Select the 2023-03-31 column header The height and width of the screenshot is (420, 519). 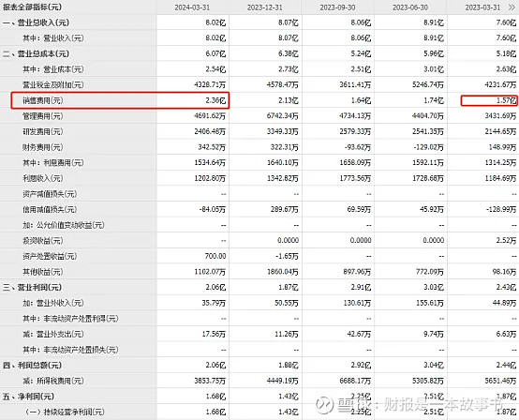[x=482, y=7]
